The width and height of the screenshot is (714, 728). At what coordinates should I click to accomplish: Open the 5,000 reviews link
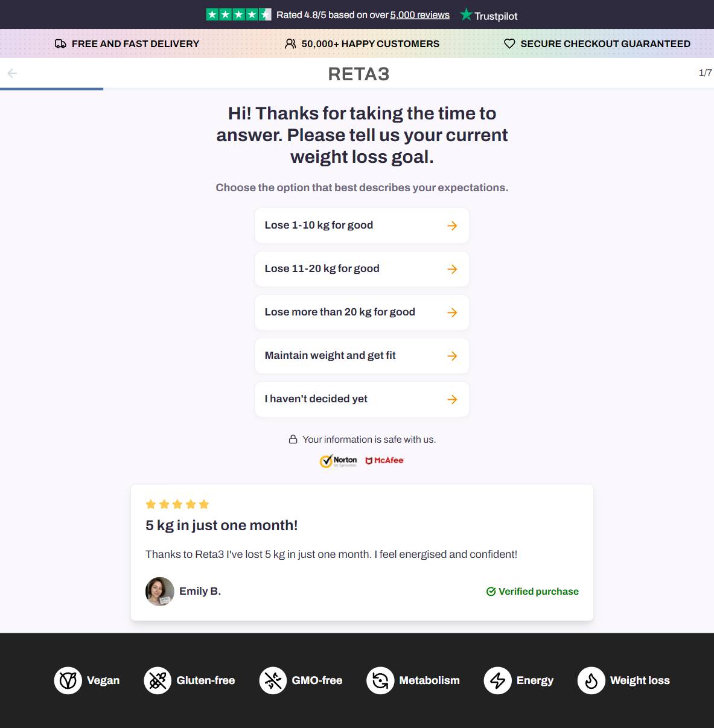[419, 15]
